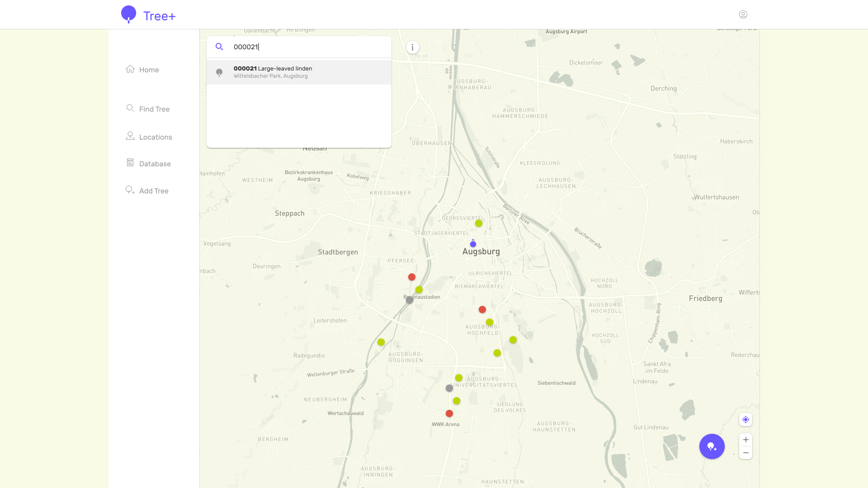This screenshot has height=488, width=868.
Task: Click the Tree+ title text
Action: (x=160, y=16)
